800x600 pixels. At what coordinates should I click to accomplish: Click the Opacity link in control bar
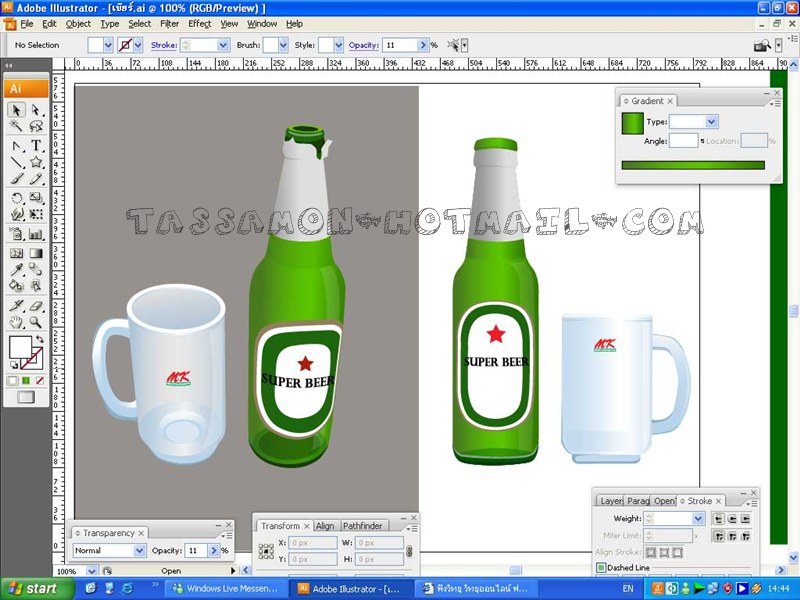(363, 45)
